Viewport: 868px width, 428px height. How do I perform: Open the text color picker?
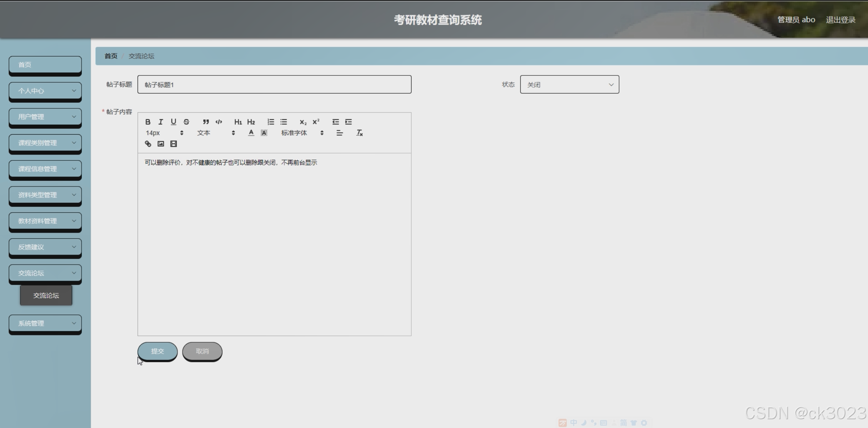coord(251,133)
